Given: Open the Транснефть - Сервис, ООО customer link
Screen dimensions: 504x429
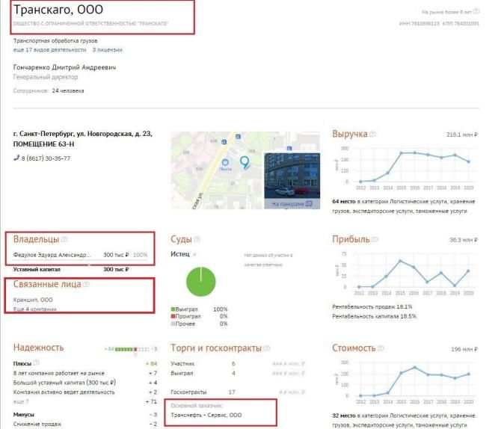Looking at the screenshot, I should (x=206, y=415).
